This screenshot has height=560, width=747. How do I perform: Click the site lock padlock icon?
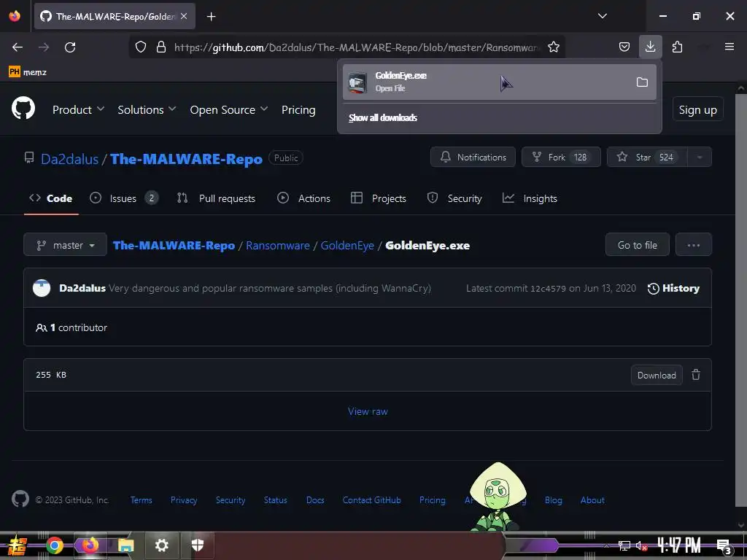click(161, 47)
